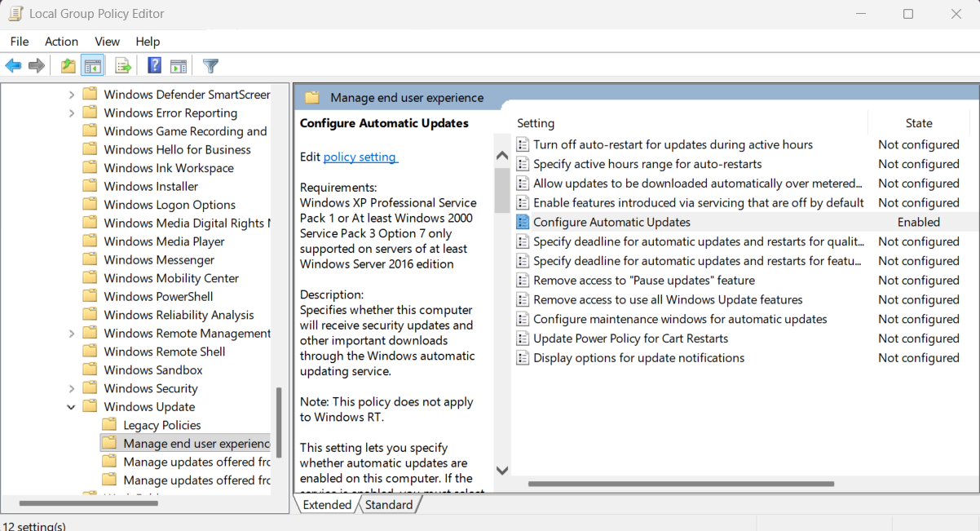Screen dimensions: 980x531
Task: Click the State column header
Action: click(919, 123)
